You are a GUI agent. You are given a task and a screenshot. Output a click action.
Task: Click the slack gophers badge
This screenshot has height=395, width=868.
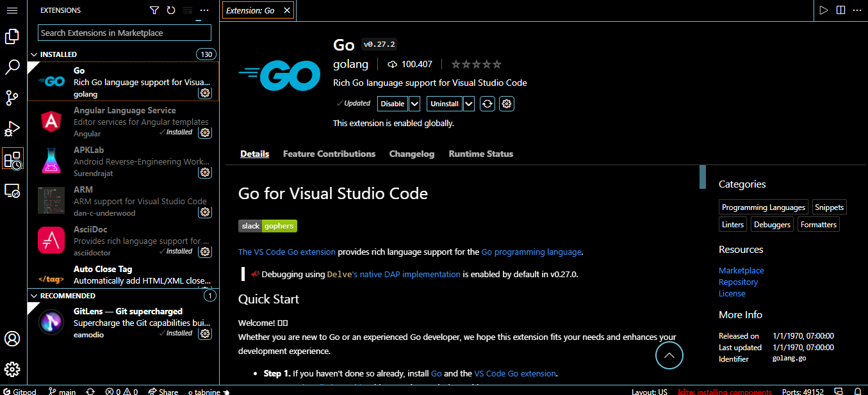268,226
